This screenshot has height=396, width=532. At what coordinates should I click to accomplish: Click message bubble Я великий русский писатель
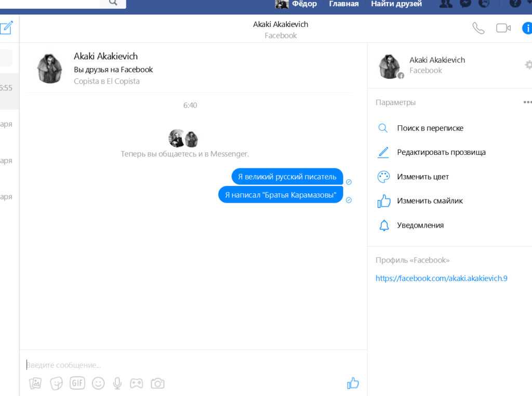point(287,177)
